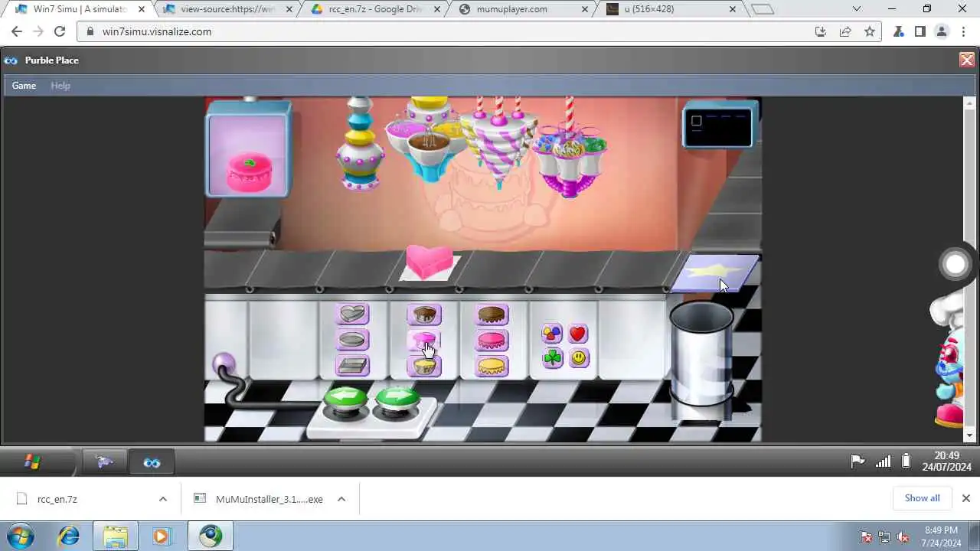The image size is (980, 551).
Task: Click the Windows Start button
Action: point(21,536)
